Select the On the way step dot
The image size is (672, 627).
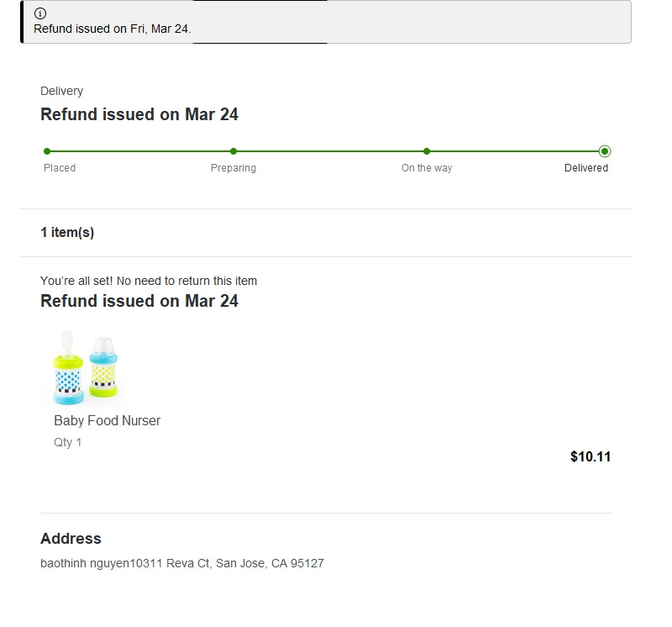click(x=427, y=151)
